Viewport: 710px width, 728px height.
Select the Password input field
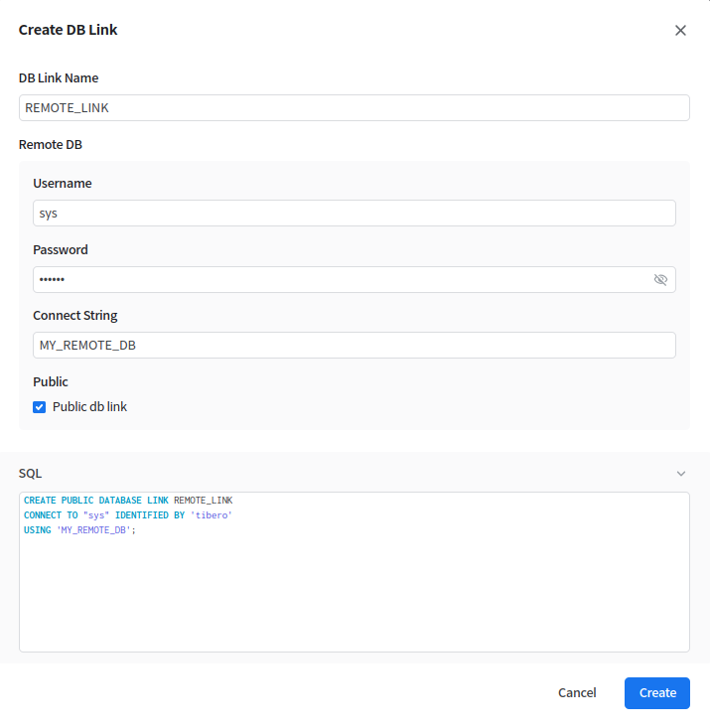pyautogui.click(x=338, y=280)
